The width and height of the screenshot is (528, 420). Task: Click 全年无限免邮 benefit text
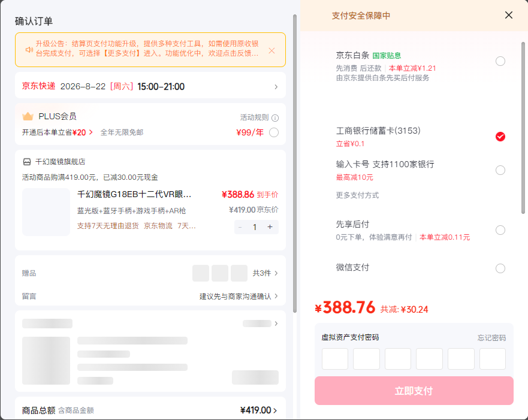[x=122, y=132]
